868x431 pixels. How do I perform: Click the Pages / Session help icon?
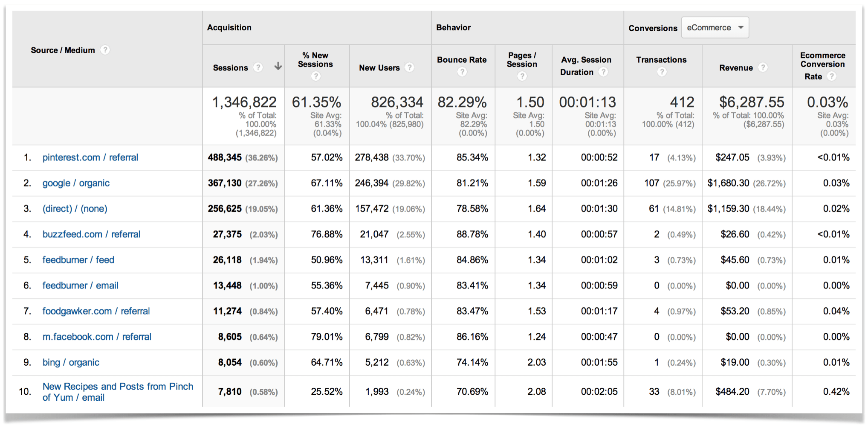(x=523, y=76)
